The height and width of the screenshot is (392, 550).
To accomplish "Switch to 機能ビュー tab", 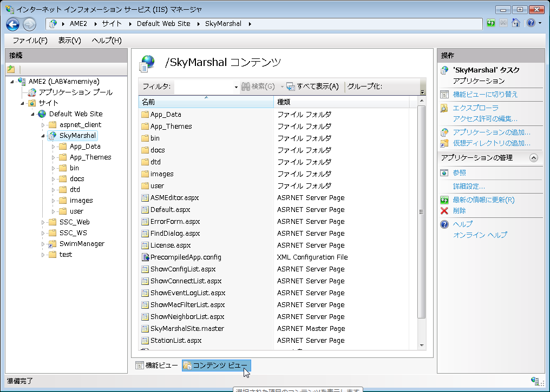I will 157,366.
